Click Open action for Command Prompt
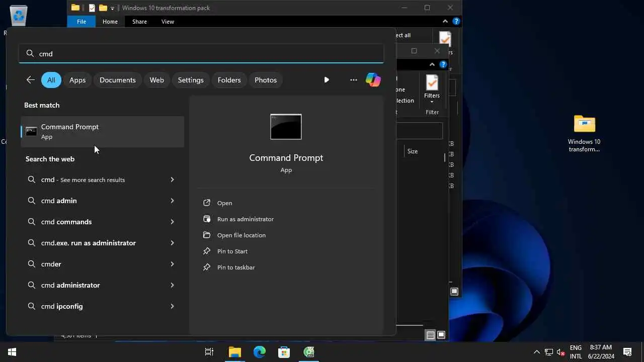The width and height of the screenshot is (644, 362). (x=224, y=203)
